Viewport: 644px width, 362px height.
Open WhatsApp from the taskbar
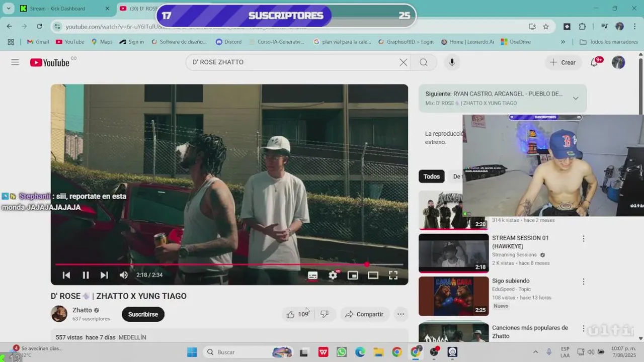342,352
